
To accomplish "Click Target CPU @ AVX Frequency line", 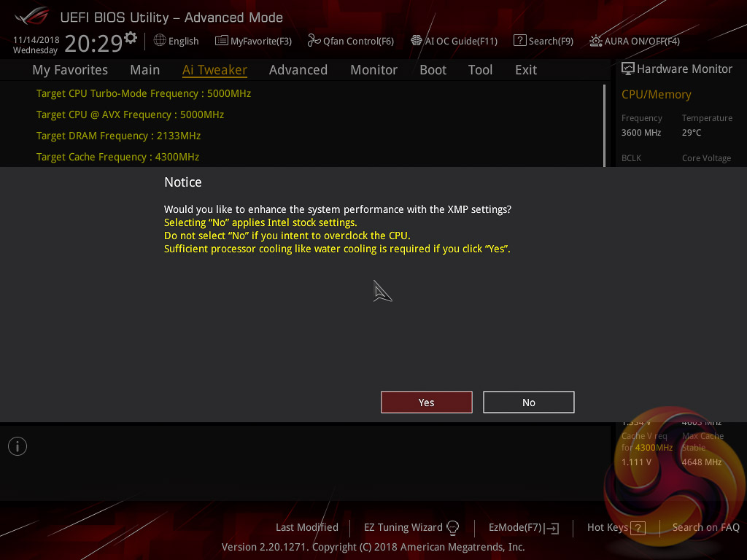I will click(130, 114).
